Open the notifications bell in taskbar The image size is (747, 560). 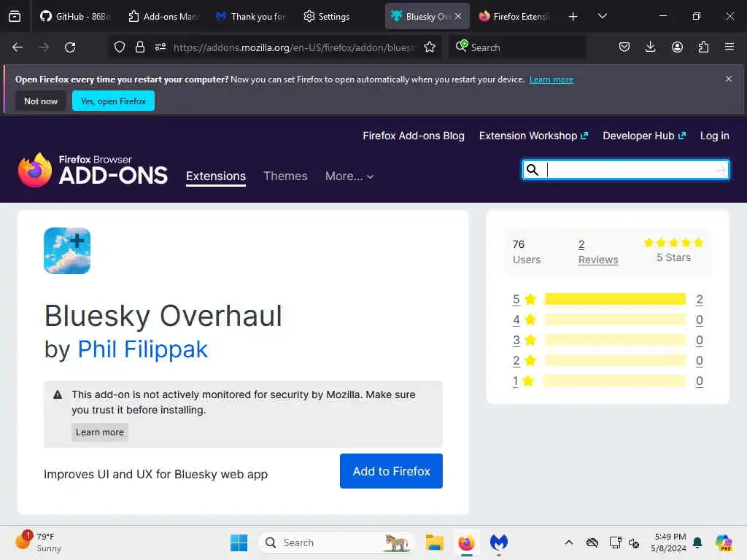pyautogui.click(x=697, y=542)
